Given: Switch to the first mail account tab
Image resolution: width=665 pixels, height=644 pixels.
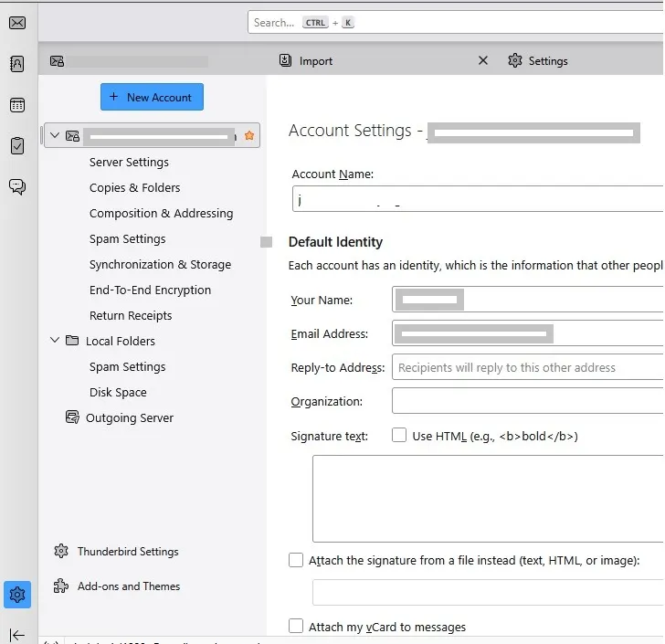Looking at the screenshot, I should pos(154,60).
